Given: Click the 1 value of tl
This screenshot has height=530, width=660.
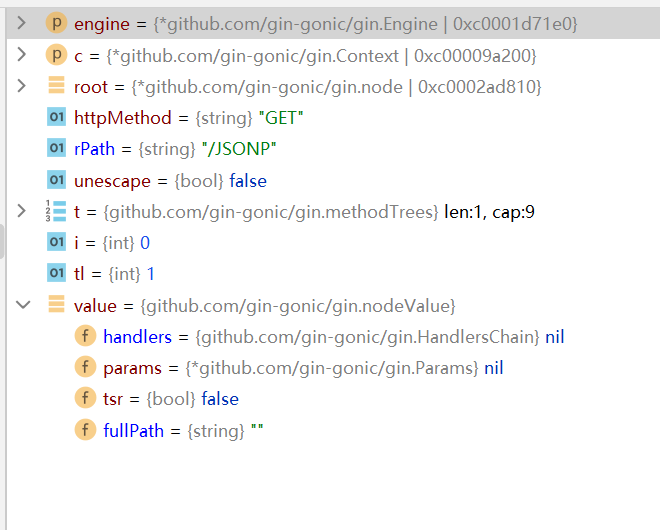Looking at the screenshot, I should click(x=150, y=274).
